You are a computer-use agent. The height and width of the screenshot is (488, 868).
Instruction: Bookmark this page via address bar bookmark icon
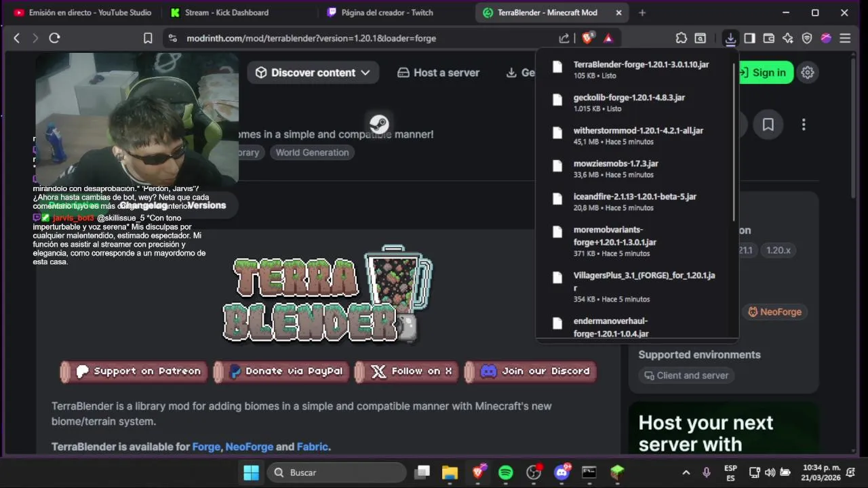(x=148, y=39)
